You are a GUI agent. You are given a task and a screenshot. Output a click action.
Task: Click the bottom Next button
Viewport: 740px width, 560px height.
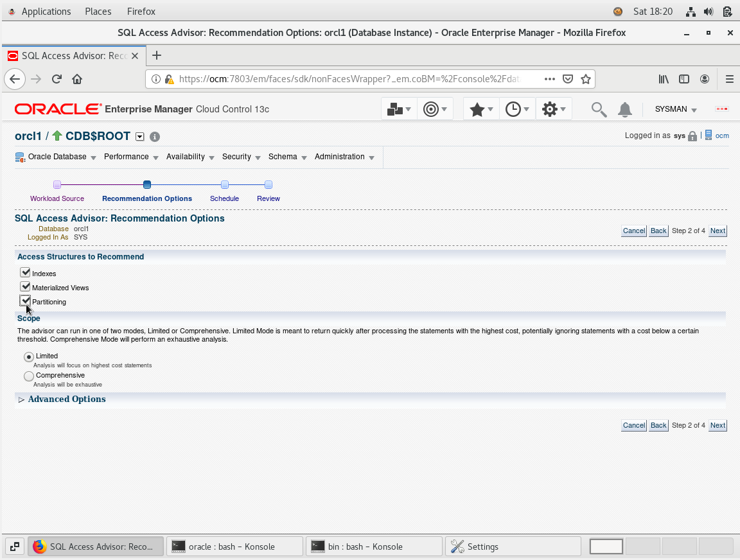coord(718,425)
